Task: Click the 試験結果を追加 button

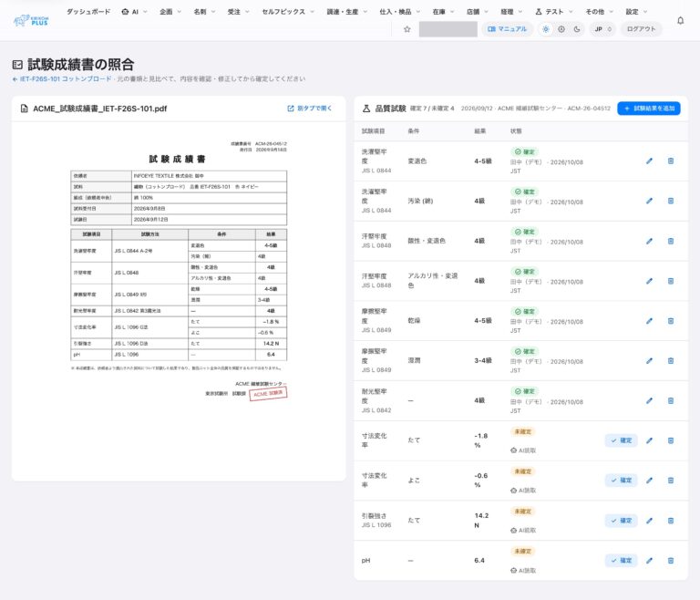Action: 649,109
